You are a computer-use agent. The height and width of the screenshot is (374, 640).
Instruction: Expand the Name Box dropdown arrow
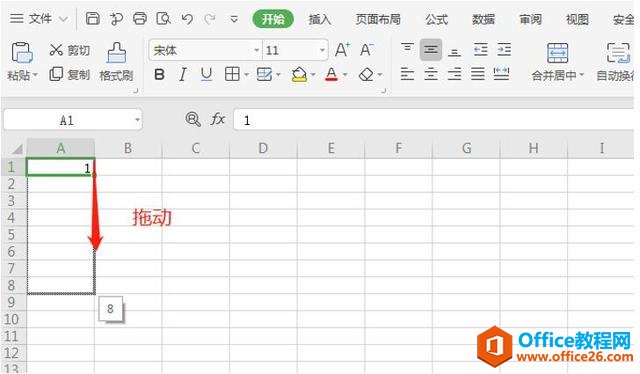coord(138,120)
